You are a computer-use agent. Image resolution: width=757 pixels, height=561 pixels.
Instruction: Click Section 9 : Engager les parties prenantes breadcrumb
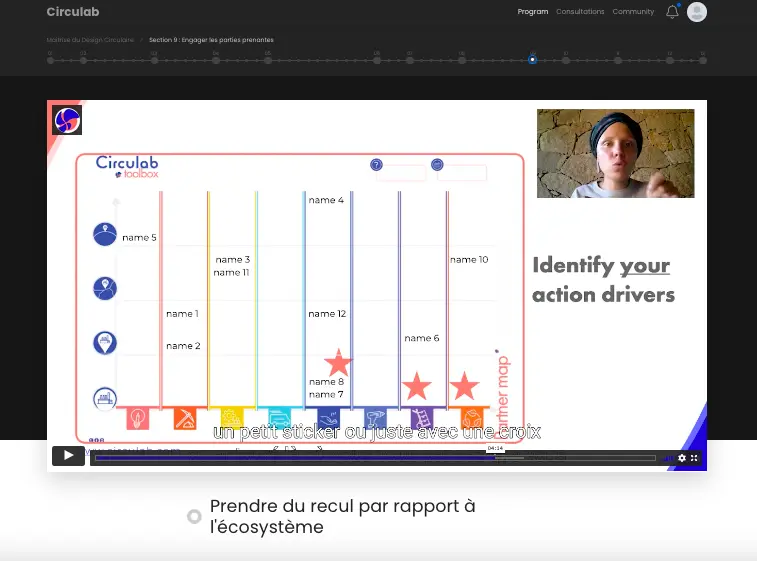(211, 40)
